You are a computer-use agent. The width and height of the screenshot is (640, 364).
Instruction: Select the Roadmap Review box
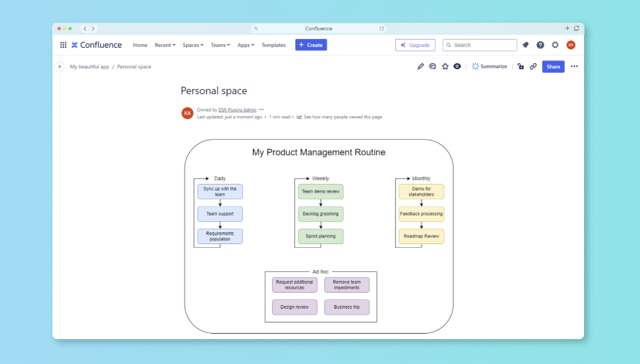pyautogui.click(x=422, y=236)
